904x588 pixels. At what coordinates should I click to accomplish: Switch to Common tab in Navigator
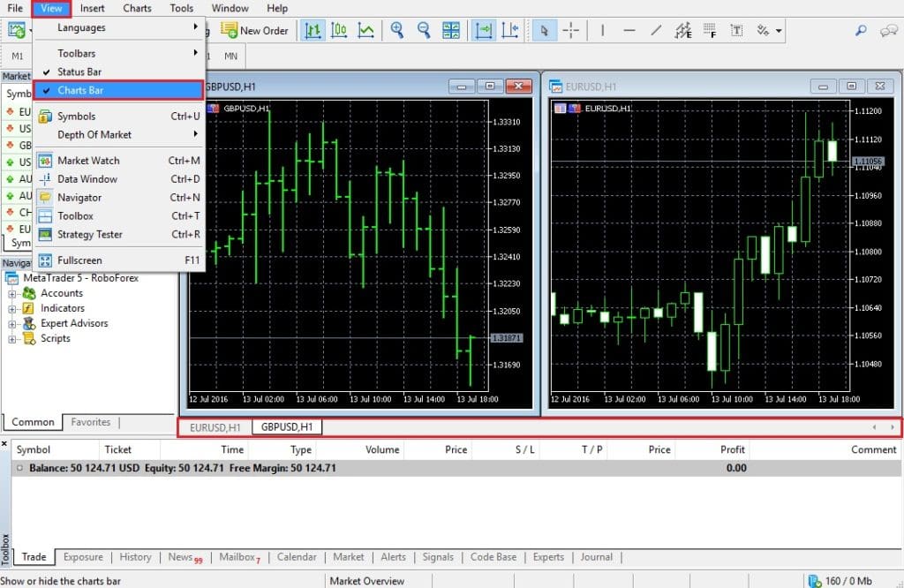tap(33, 422)
